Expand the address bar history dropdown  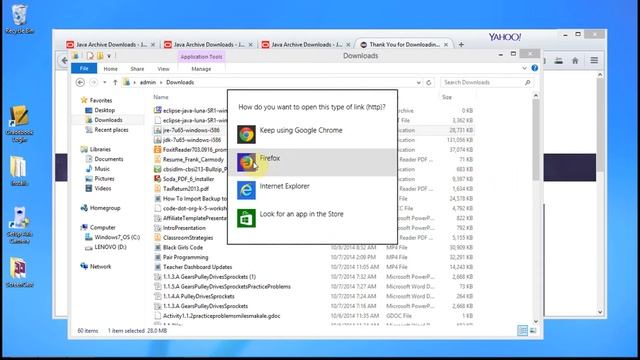click(x=418, y=82)
